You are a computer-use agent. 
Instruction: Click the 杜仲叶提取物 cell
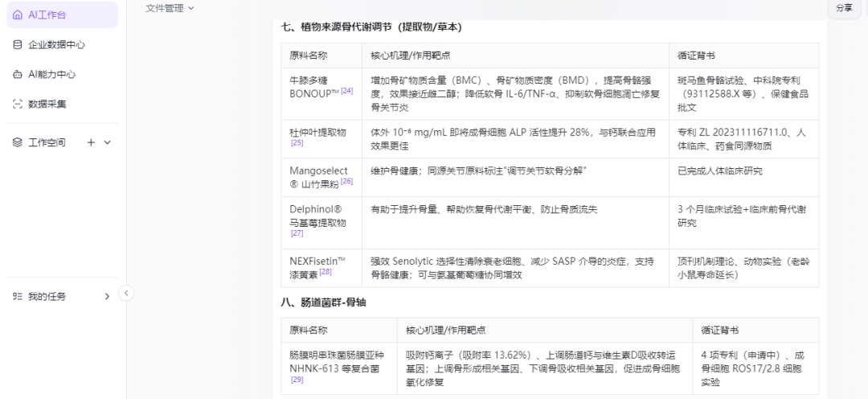[321, 139]
